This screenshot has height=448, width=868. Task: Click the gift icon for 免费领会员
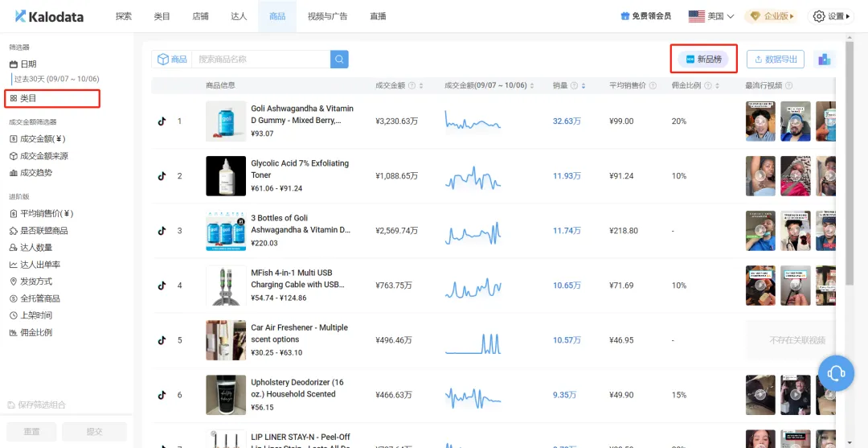624,16
